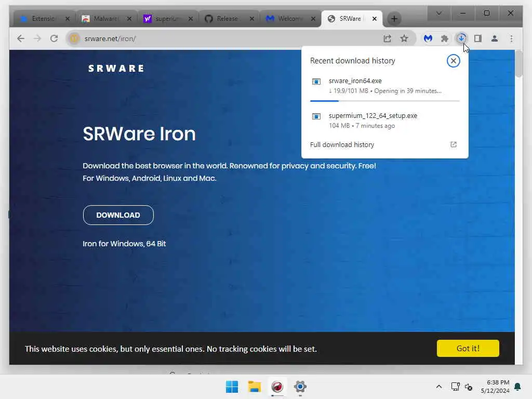Open the Malwarebytes extension icon

tap(428, 38)
